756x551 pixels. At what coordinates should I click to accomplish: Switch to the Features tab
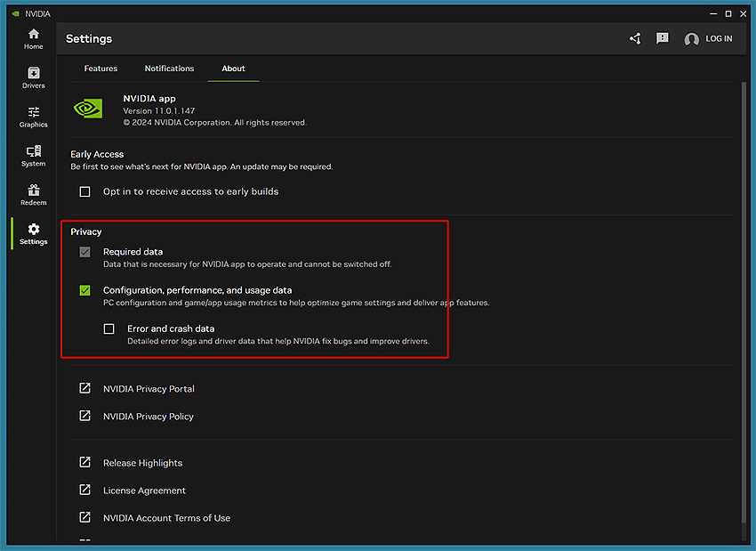(x=101, y=69)
